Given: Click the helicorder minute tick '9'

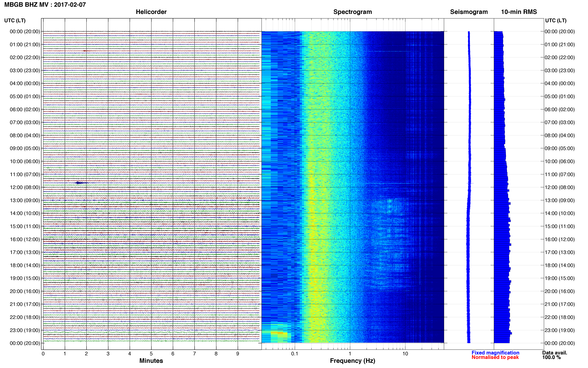Looking at the screenshot, I should click(x=238, y=354).
